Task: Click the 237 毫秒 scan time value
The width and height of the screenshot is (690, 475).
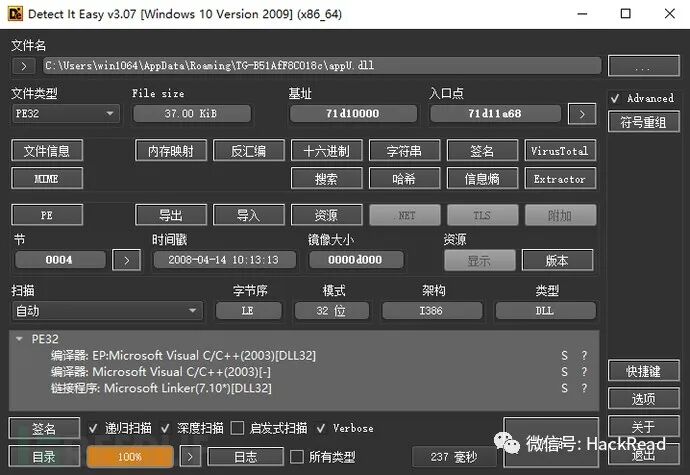Action: (454, 457)
